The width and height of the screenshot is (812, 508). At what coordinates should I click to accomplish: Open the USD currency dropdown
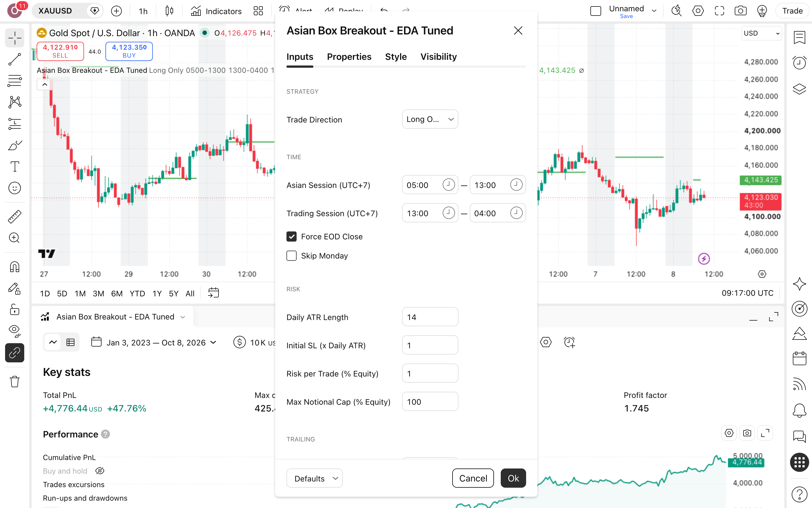pos(761,33)
